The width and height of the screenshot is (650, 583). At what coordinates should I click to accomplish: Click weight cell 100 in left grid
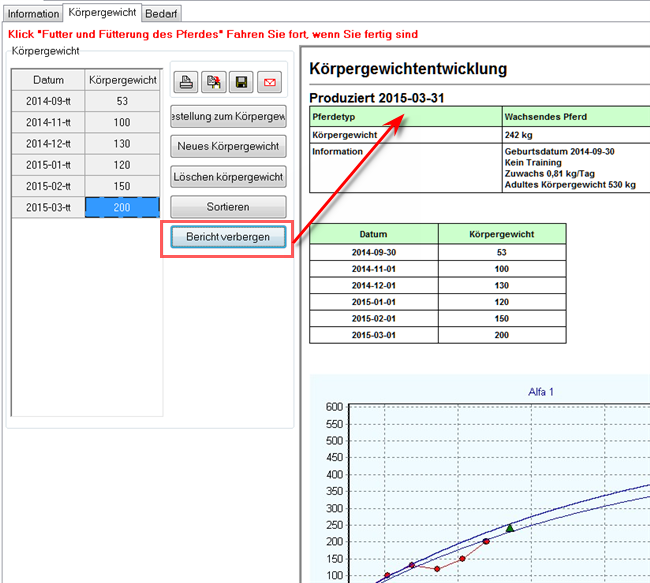[122, 122]
